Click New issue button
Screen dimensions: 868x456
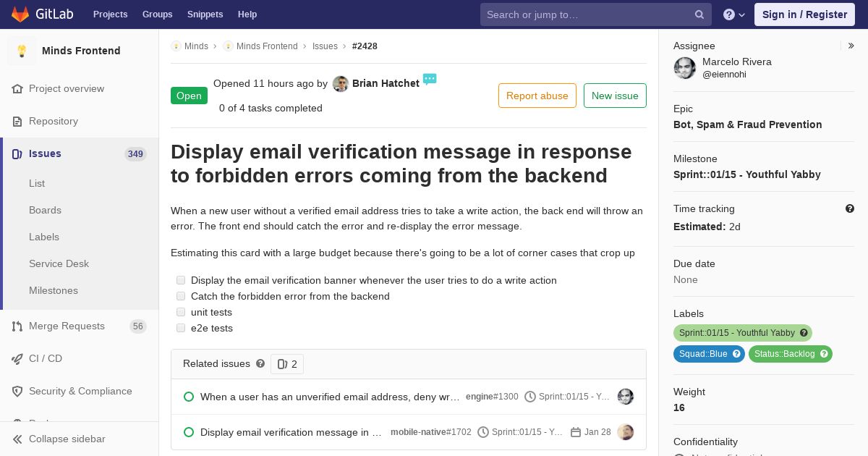tap(615, 96)
